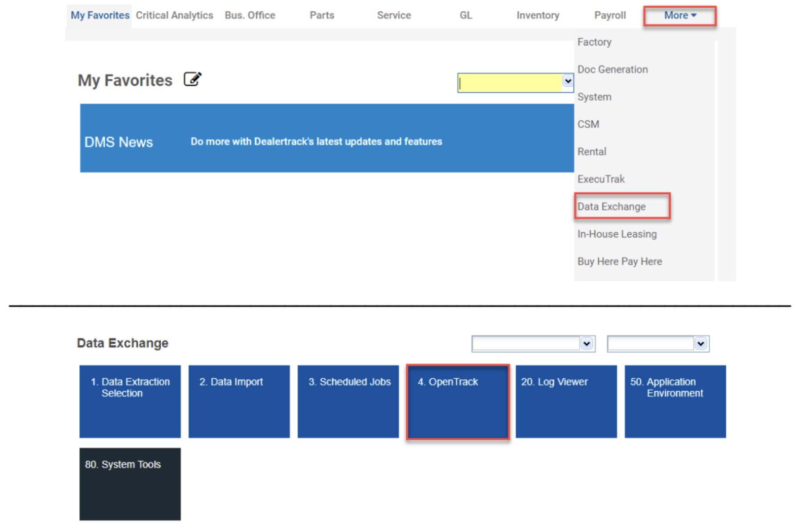801x532 pixels.
Task: Select ExecuTrak from the More menu
Action: (601, 179)
